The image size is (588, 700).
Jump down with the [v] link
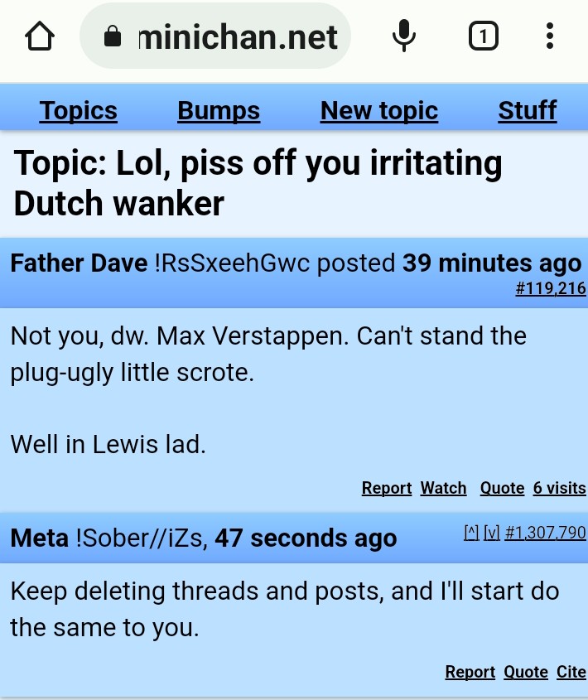click(x=492, y=532)
